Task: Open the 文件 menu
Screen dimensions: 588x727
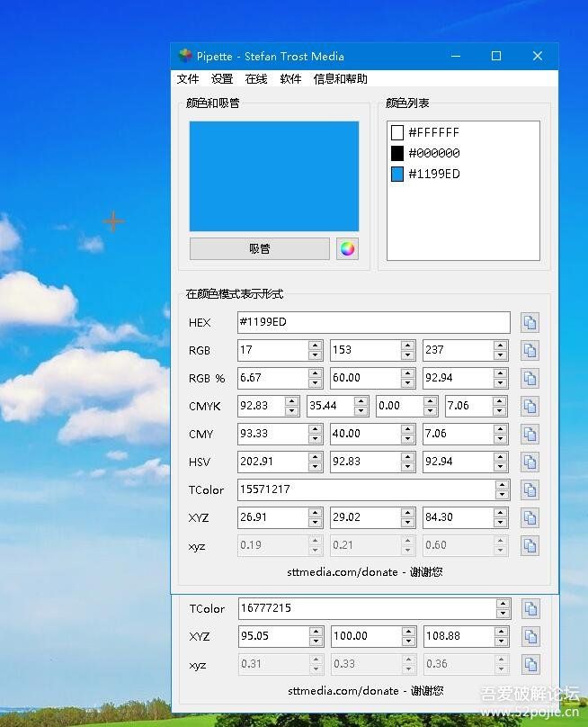Action: pyautogui.click(x=188, y=79)
